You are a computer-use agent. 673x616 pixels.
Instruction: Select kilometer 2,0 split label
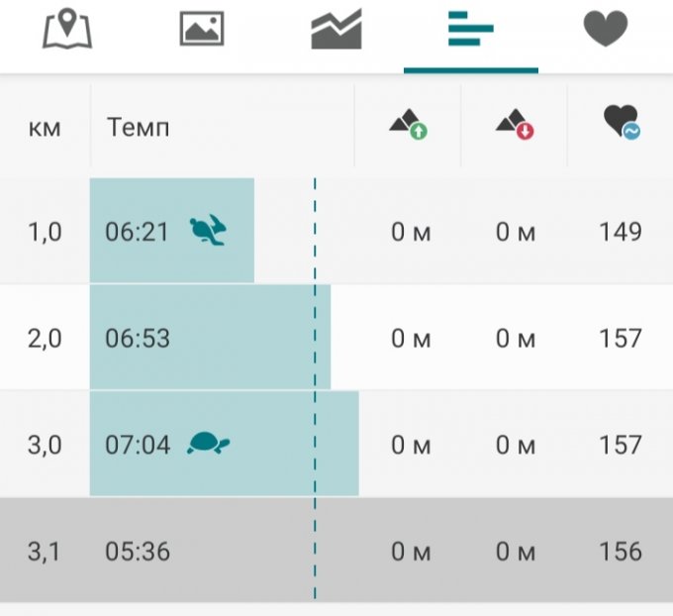tap(45, 339)
